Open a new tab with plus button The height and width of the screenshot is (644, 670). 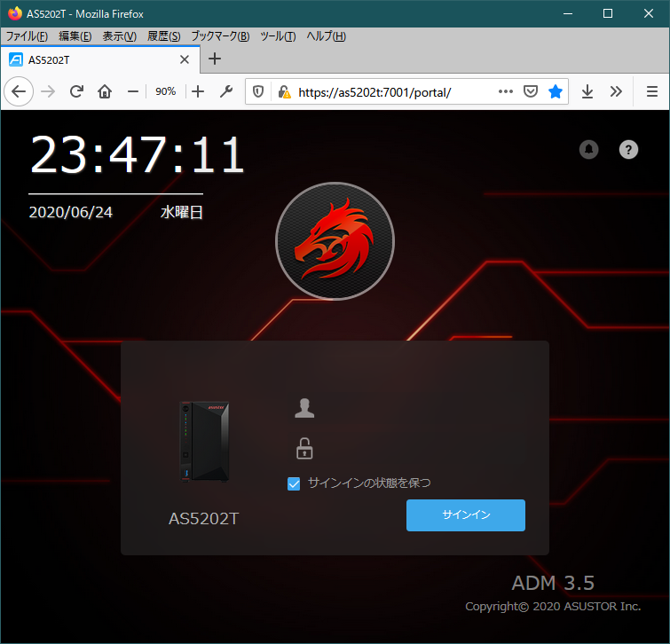click(x=215, y=59)
